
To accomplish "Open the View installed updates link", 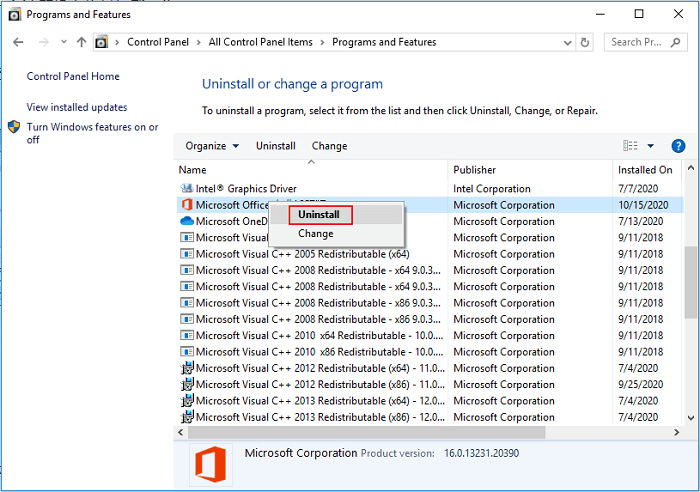I will coord(77,107).
